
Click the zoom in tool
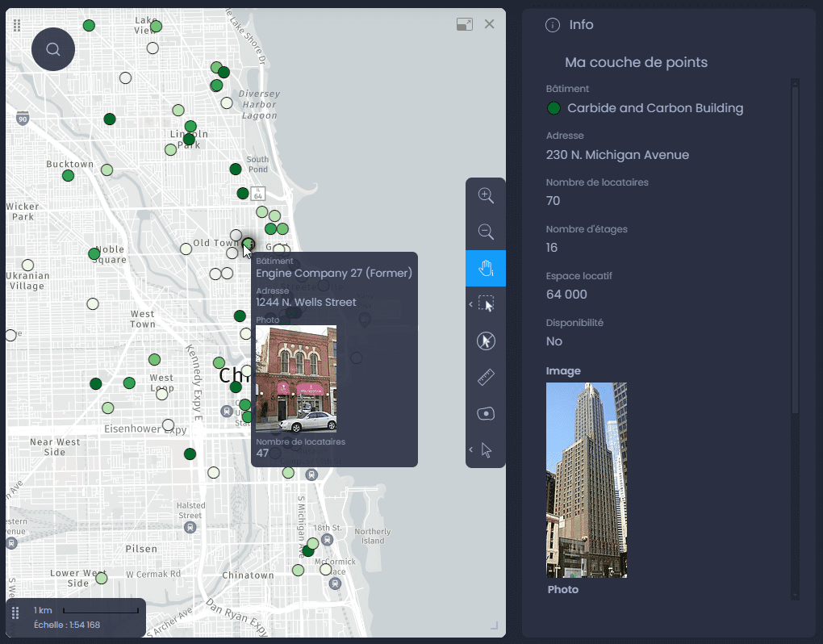coord(486,196)
